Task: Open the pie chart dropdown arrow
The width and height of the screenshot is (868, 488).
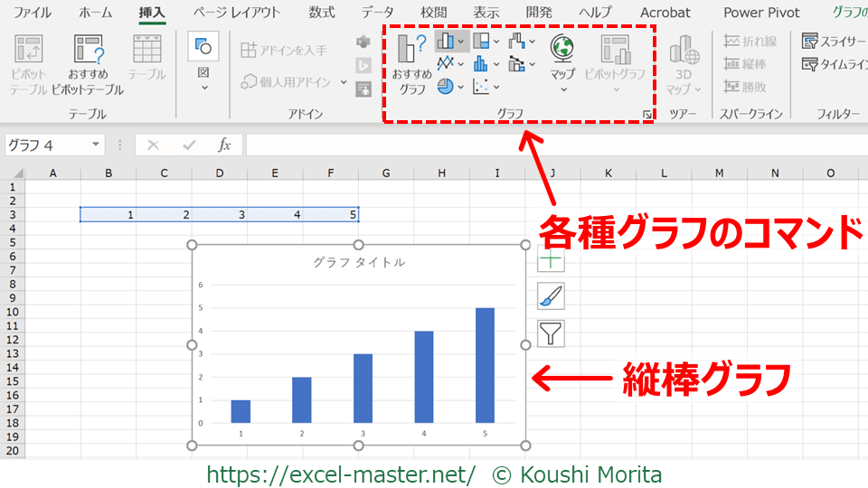Action: (461, 88)
